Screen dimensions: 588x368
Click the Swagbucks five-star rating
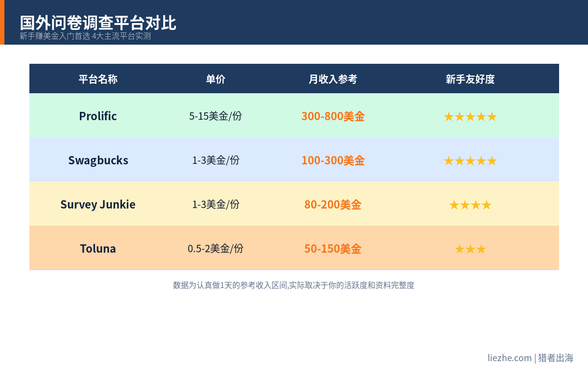(470, 161)
